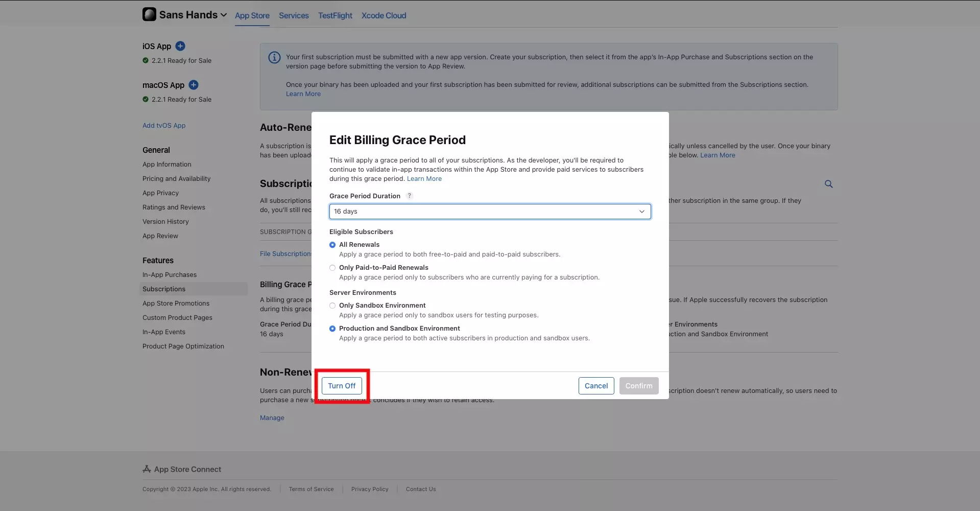
Task: Choose Production and Sandbox Environment option
Action: click(x=332, y=329)
